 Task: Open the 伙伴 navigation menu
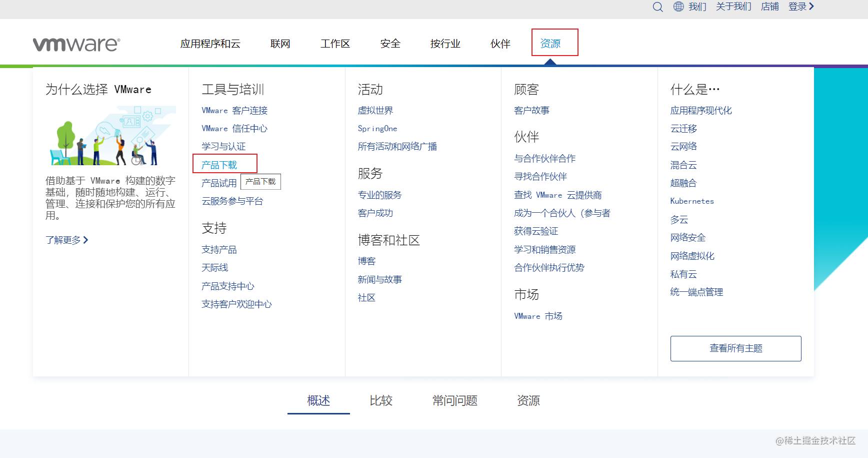click(x=500, y=44)
